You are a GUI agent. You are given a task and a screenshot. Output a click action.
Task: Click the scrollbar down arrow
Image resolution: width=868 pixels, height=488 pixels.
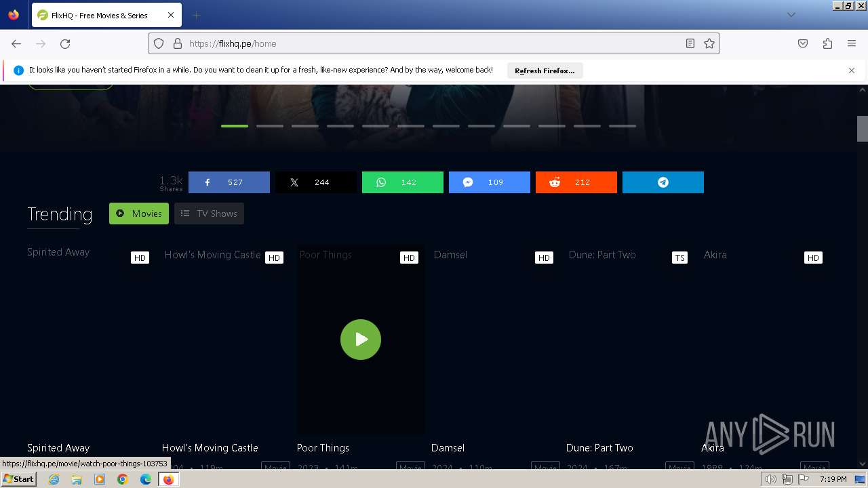coord(863,464)
